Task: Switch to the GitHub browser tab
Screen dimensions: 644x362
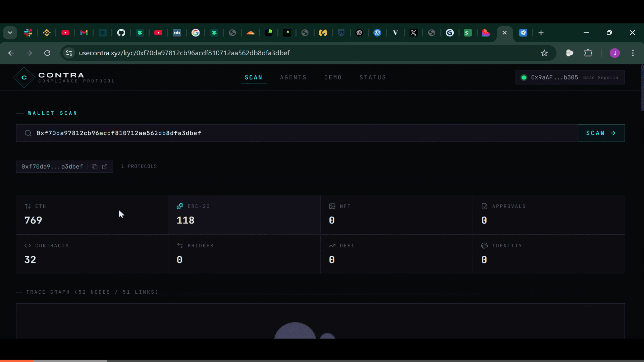Action: click(x=121, y=33)
